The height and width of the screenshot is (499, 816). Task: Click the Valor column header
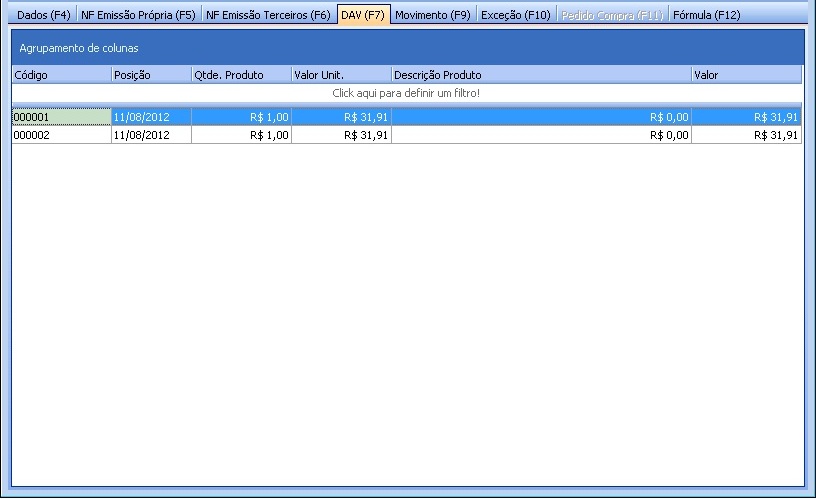click(746, 75)
